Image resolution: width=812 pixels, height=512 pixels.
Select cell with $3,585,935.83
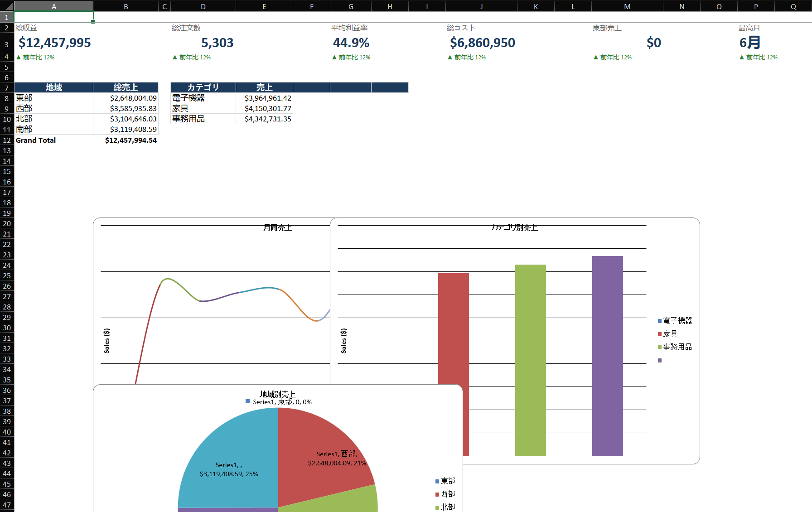coord(126,108)
